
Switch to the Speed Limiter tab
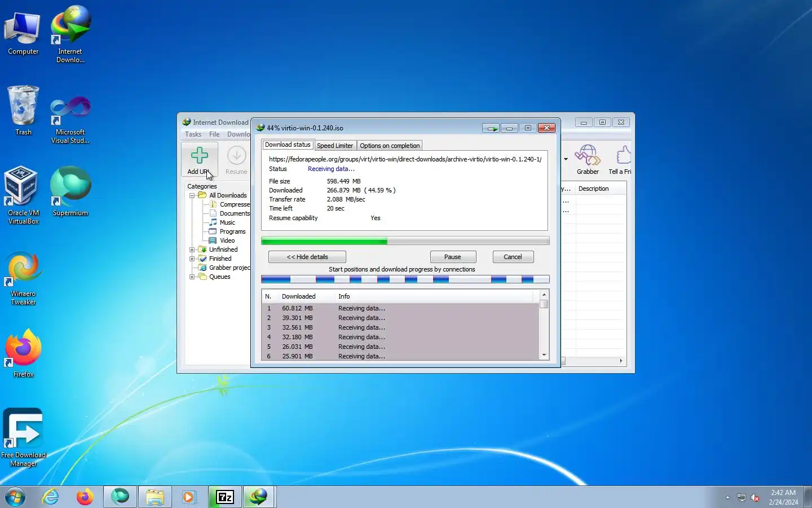pyautogui.click(x=335, y=146)
